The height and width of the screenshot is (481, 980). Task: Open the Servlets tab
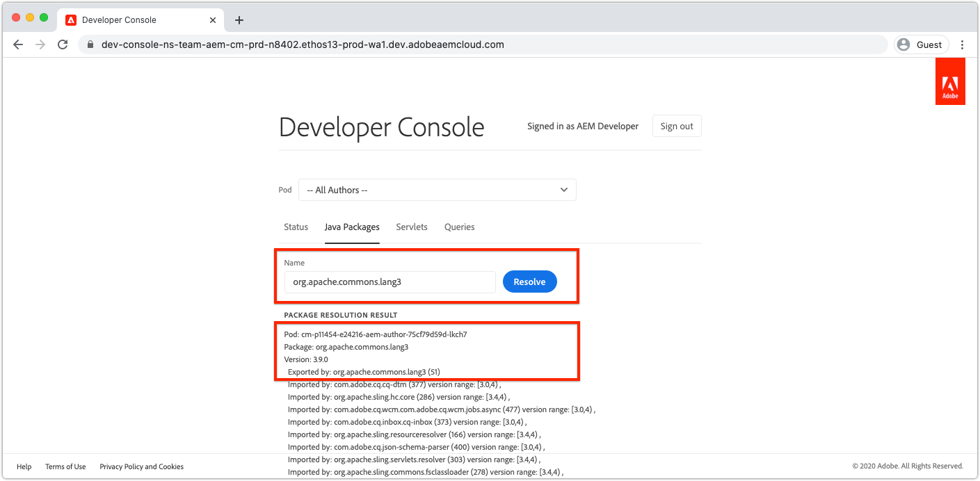(412, 227)
